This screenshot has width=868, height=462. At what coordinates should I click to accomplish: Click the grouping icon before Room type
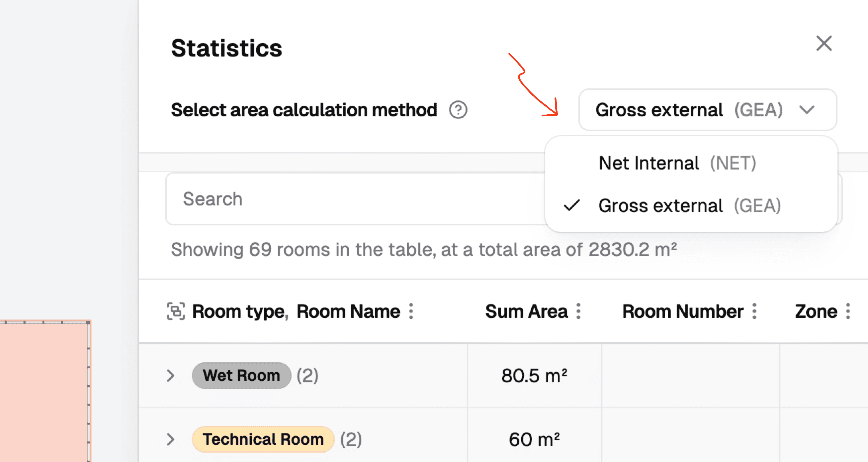coord(176,311)
